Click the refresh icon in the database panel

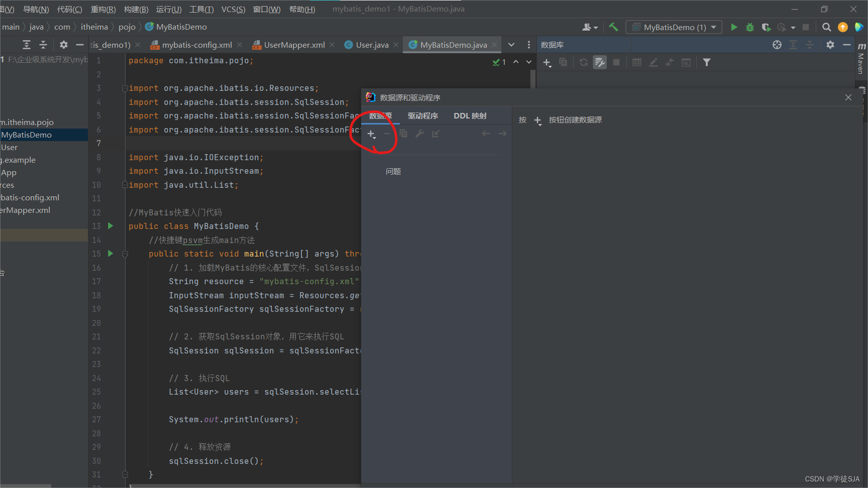583,62
